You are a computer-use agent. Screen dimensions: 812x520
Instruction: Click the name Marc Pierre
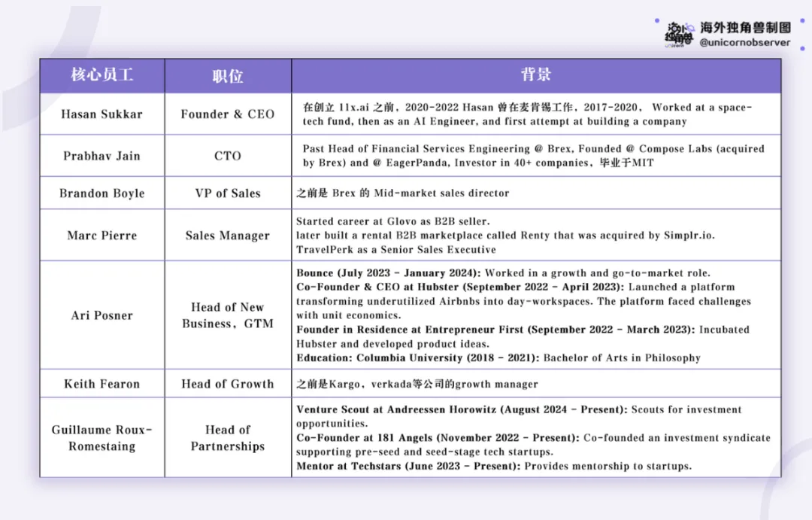(102, 236)
